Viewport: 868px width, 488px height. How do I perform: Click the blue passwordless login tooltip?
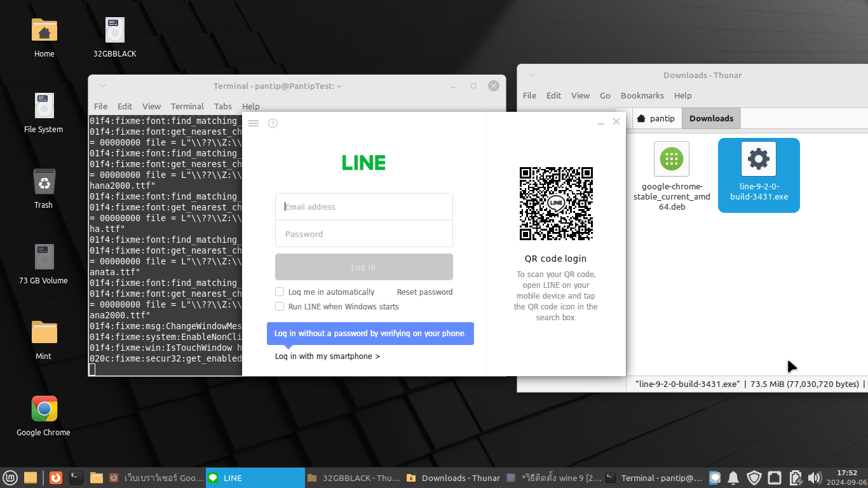click(x=370, y=334)
